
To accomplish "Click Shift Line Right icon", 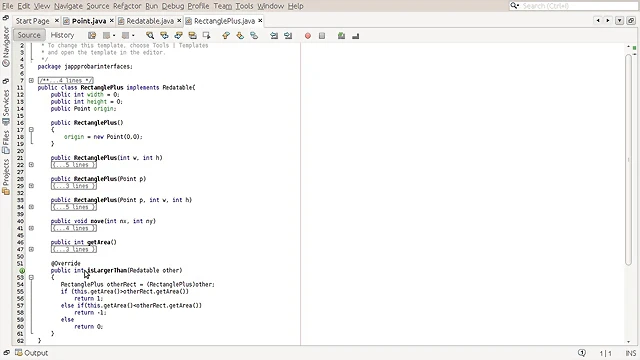I will pos(288,36).
